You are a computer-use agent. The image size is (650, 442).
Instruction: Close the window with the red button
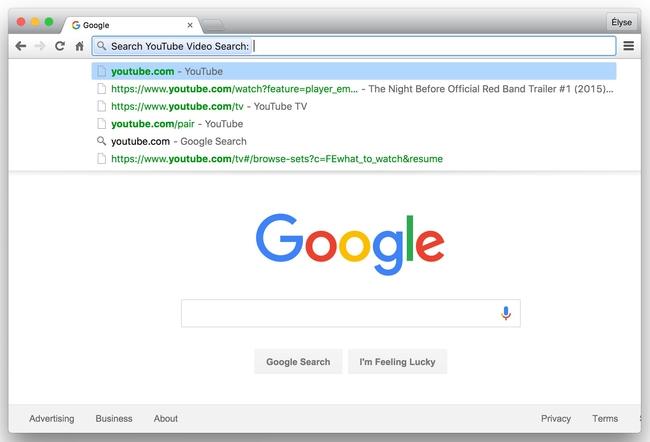pos(21,22)
